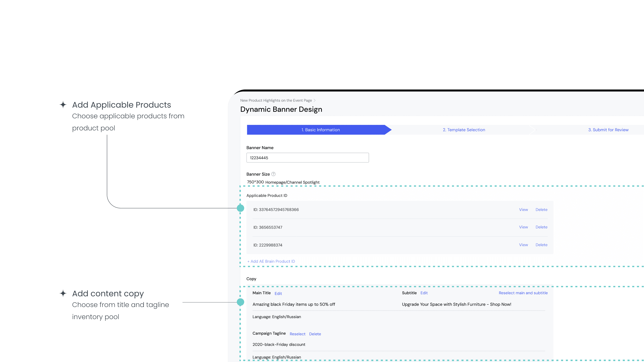Delete product ID 2229988374
This screenshot has width=644, height=362.
click(x=541, y=245)
